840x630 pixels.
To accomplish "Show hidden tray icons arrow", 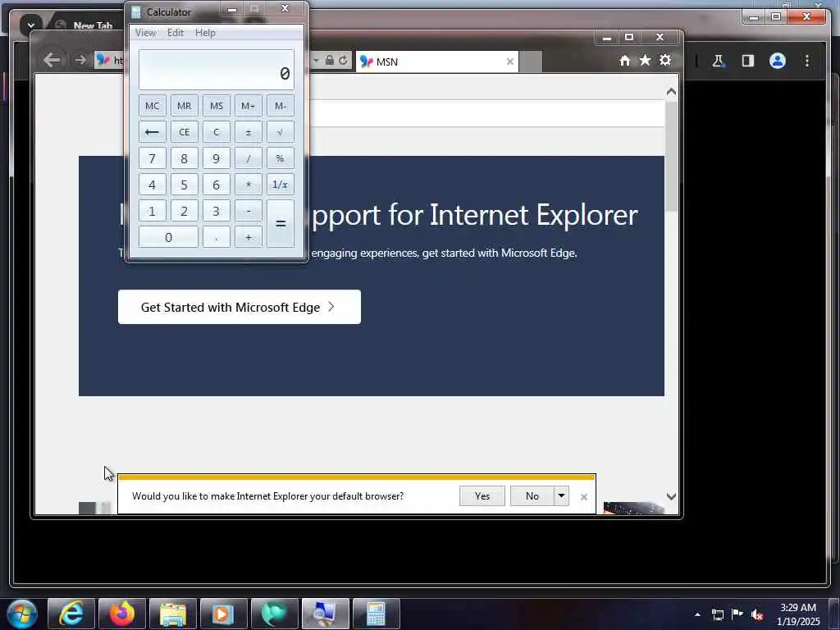I will [697, 614].
